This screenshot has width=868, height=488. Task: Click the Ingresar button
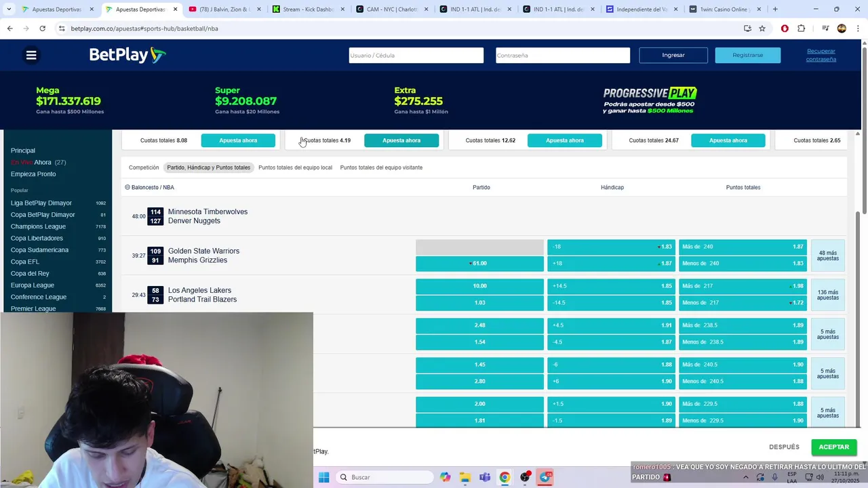[x=673, y=55]
